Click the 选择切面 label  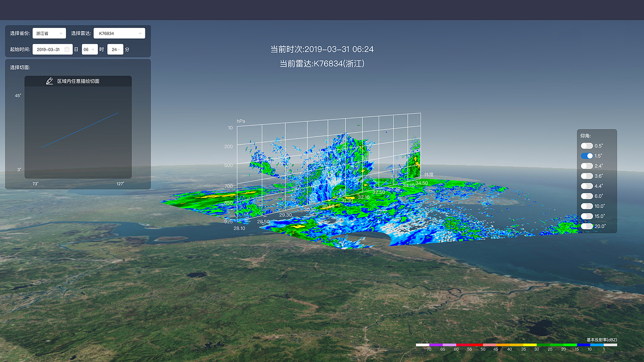tap(20, 67)
